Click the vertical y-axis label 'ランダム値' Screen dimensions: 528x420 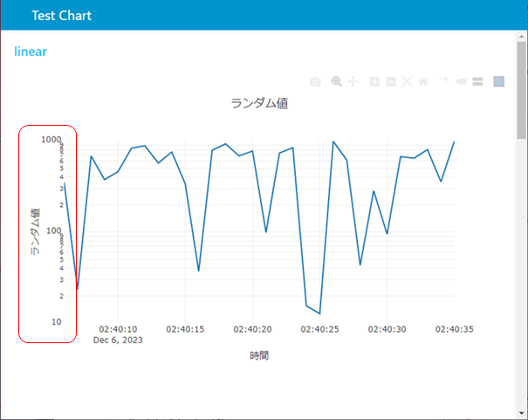click(36, 231)
